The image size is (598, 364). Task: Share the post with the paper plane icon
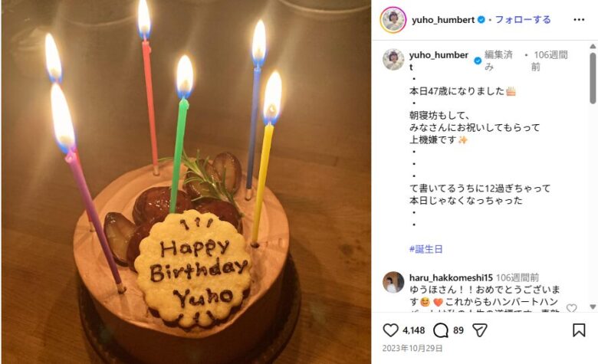(x=480, y=330)
